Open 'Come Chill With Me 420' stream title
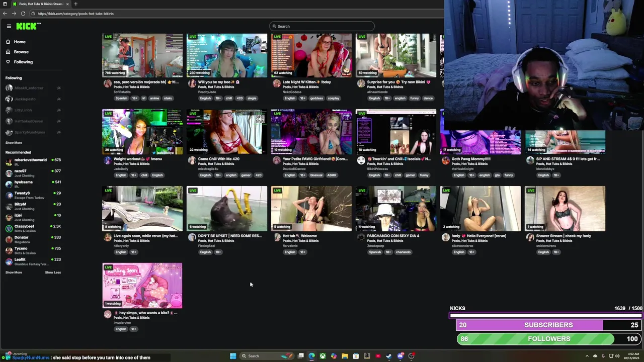This screenshot has width=644, height=362. point(219,159)
